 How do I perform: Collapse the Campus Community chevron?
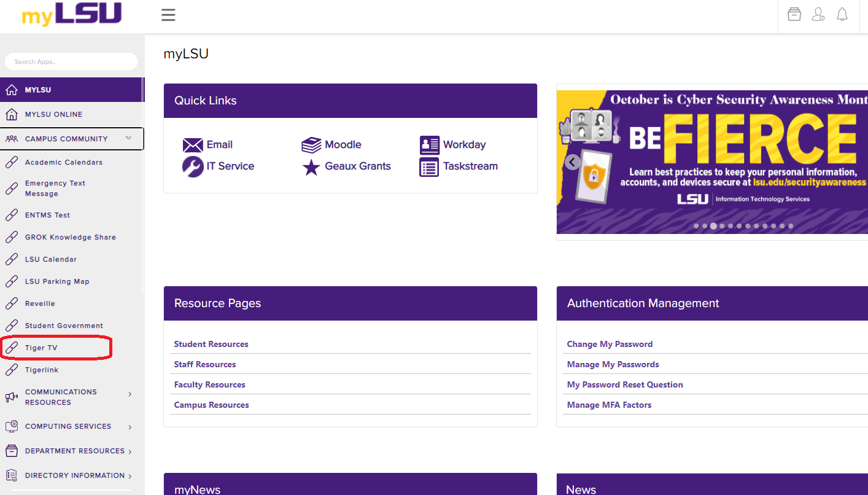click(x=128, y=138)
